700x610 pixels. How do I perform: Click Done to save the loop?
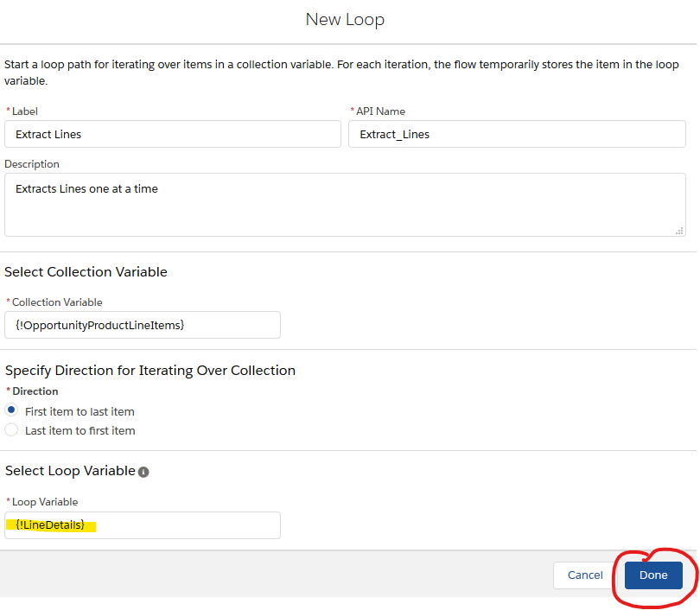[653, 575]
